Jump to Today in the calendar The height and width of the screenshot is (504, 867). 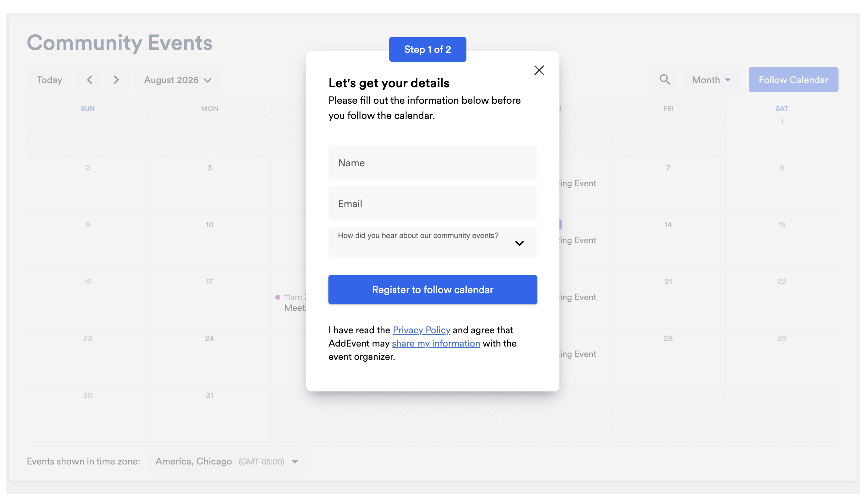click(x=50, y=80)
